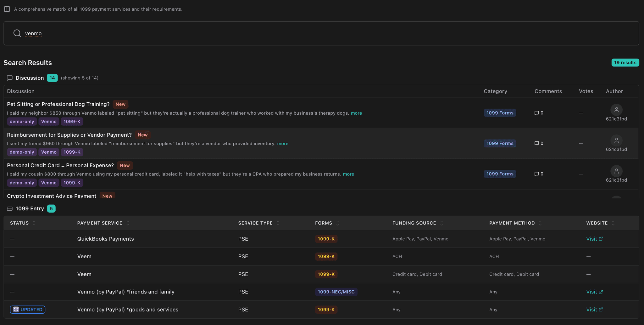This screenshot has width=644, height=325.
Task: Click the UPDATED status badge icon
Action: tap(16, 310)
